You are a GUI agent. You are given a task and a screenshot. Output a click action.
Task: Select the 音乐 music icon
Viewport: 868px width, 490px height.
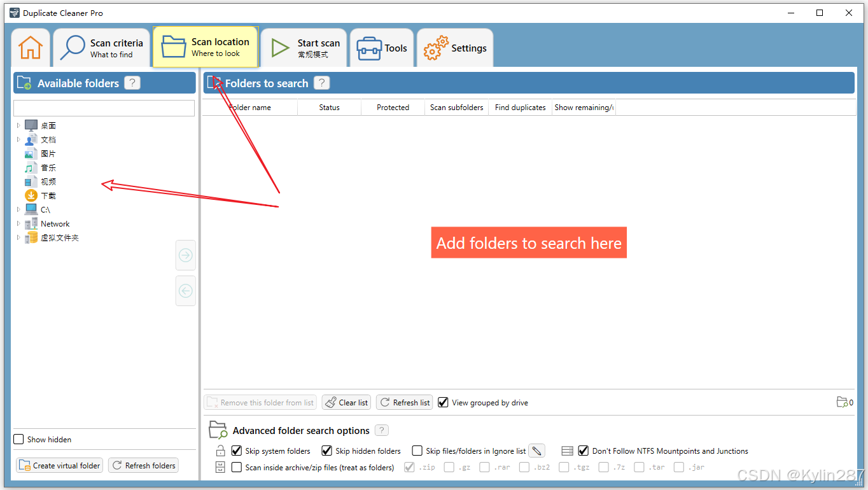(x=31, y=167)
